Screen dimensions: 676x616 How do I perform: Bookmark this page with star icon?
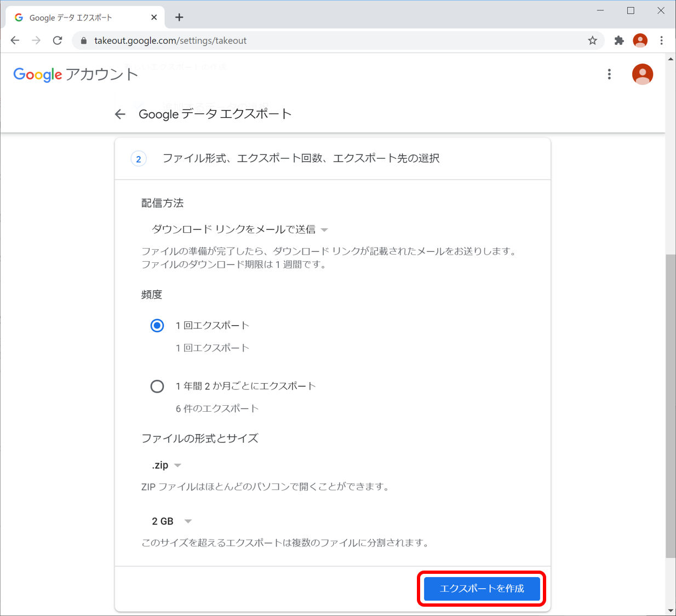[x=593, y=41]
